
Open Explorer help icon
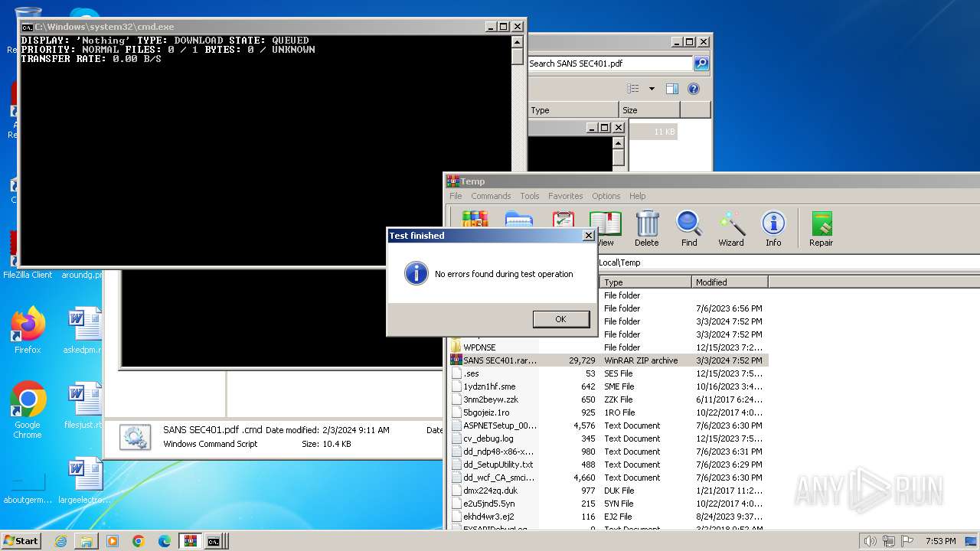[694, 89]
